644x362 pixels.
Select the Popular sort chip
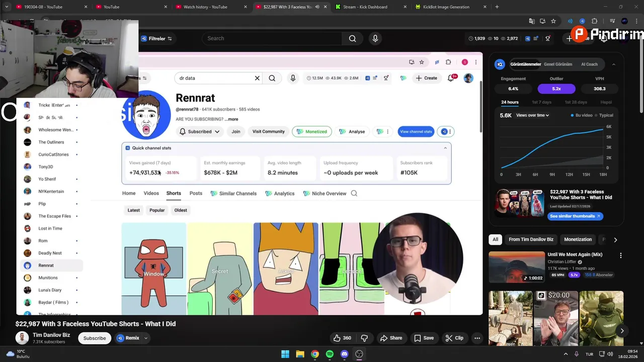pos(157,210)
